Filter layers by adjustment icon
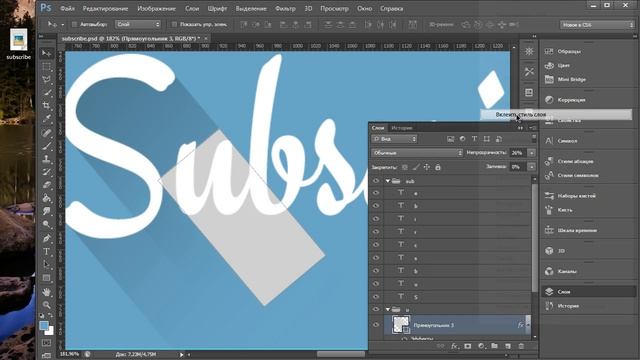Screen dimensions: 640x360 tap(462, 139)
